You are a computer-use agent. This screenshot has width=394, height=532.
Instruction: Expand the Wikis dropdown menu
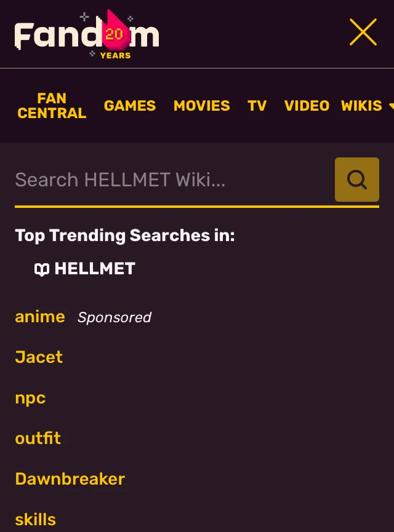(367, 106)
